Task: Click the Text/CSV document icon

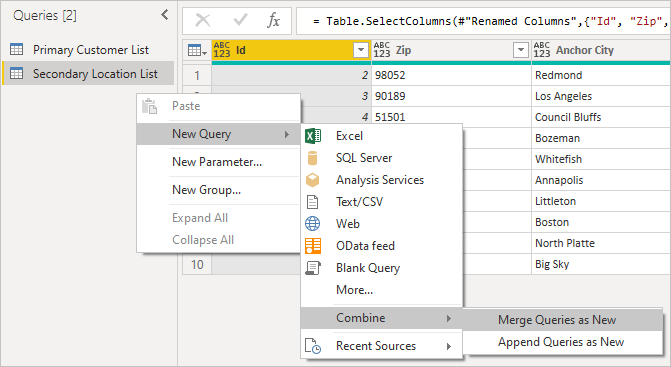Action: point(312,202)
